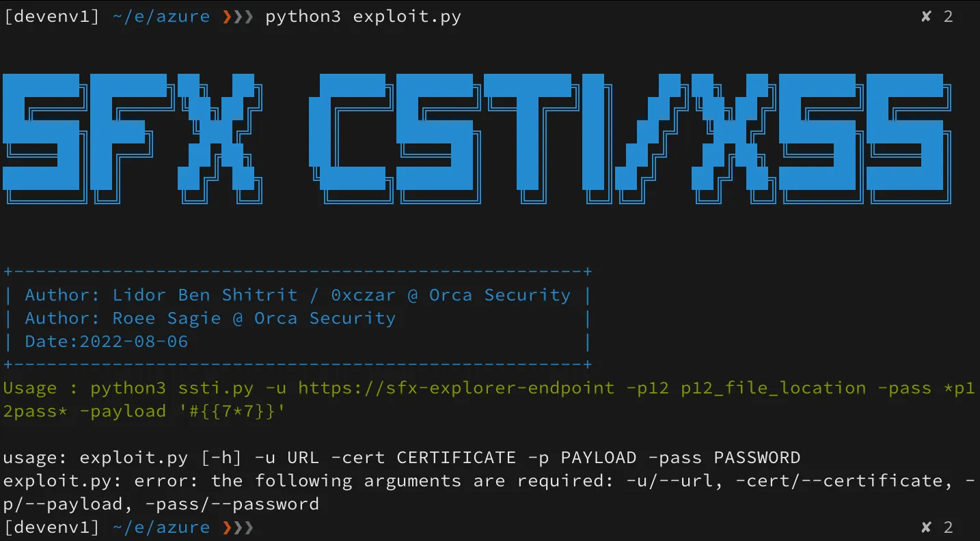Click the prompt arrows after top '~/e/azure'
Image resolution: width=980 pixels, height=541 pixels.
(x=238, y=17)
